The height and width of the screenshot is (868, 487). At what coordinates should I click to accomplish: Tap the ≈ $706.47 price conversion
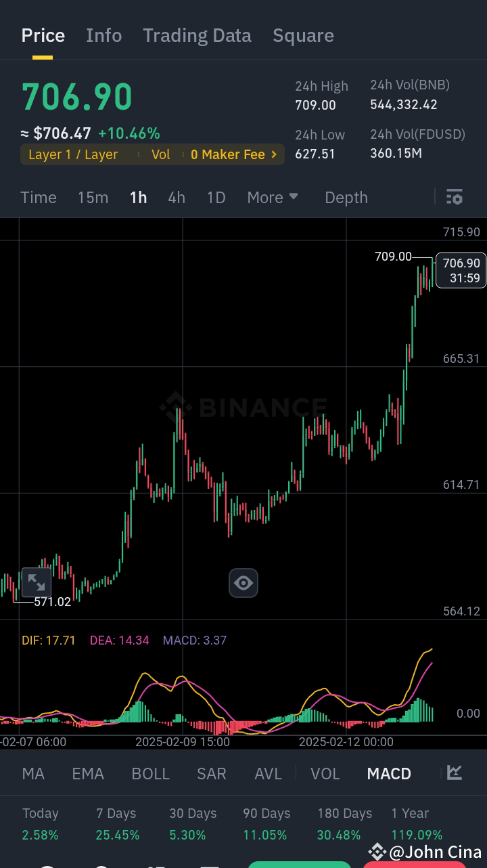[55, 133]
